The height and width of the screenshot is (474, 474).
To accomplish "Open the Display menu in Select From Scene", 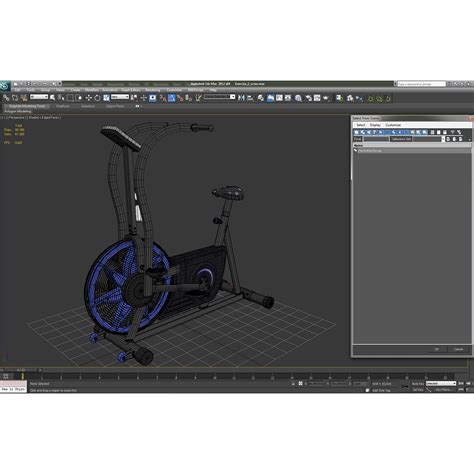I will click(x=375, y=125).
